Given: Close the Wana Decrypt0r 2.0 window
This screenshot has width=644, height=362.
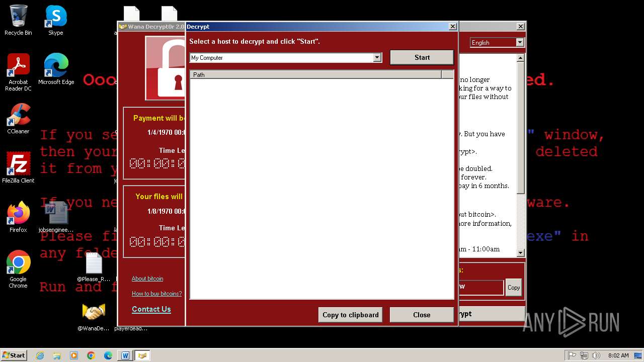Looking at the screenshot, I should tap(520, 27).
